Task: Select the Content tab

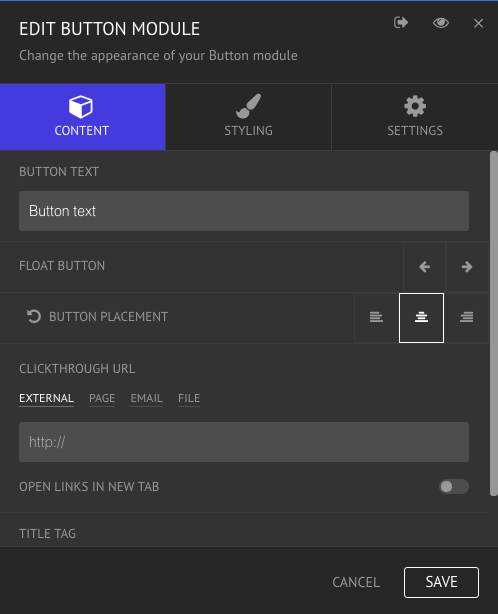Action: pos(83,117)
